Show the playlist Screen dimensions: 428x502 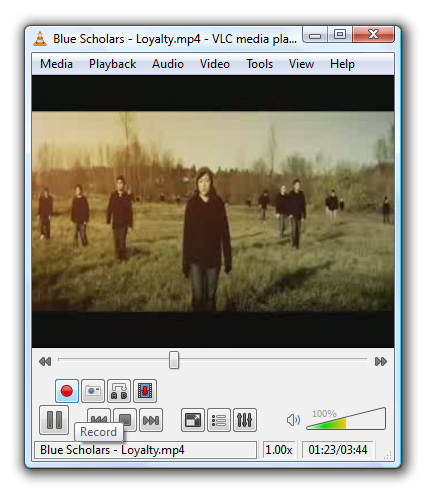[x=219, y=420]
